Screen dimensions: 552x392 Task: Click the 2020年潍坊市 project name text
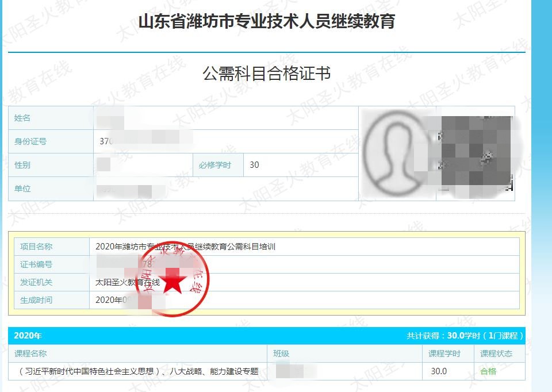186,247
